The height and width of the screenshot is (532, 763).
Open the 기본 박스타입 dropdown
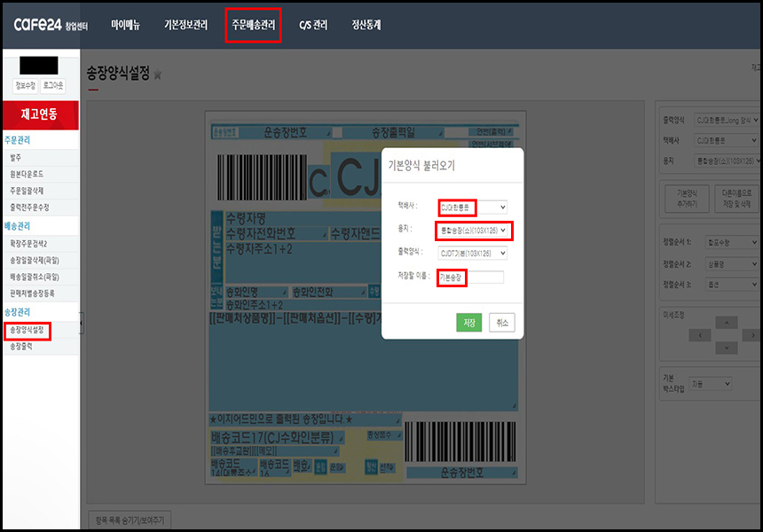point(710,384)
